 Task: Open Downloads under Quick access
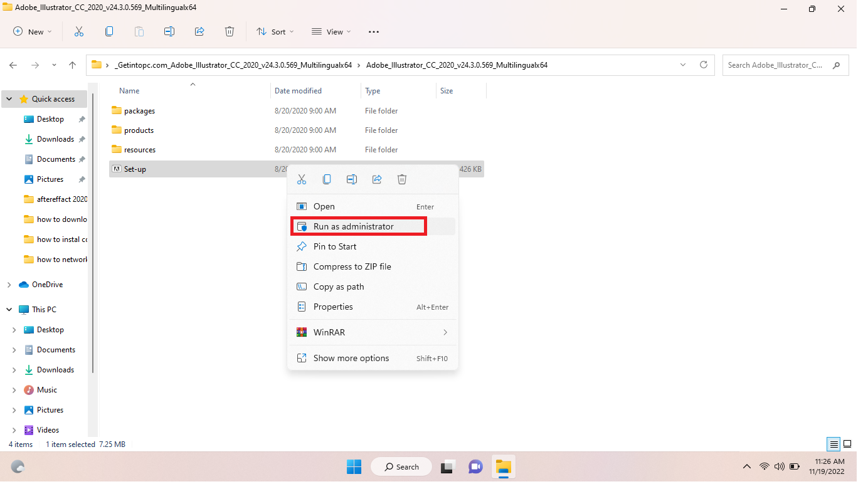55,139
